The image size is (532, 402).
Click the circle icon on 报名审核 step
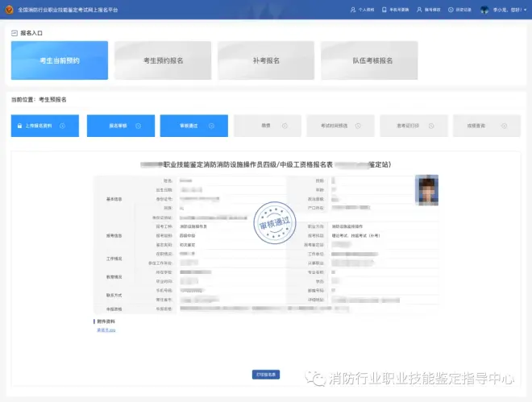click(x=140, y=126)
